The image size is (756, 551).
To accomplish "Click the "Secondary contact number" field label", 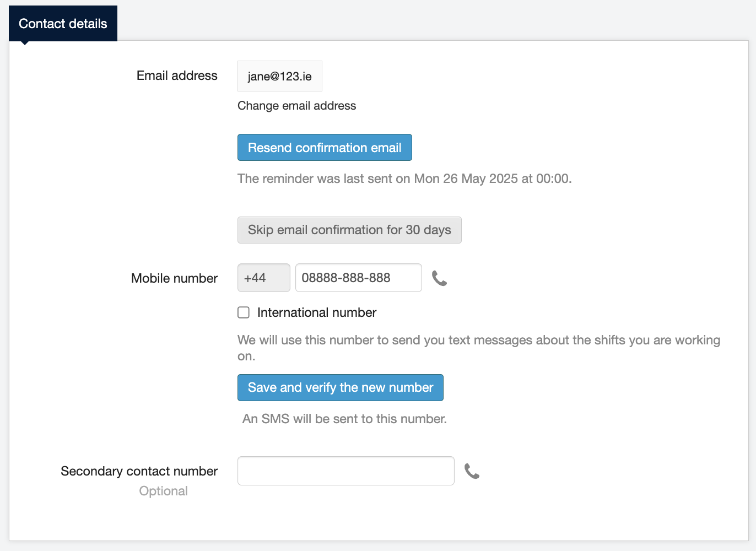I will coord(139,471).
